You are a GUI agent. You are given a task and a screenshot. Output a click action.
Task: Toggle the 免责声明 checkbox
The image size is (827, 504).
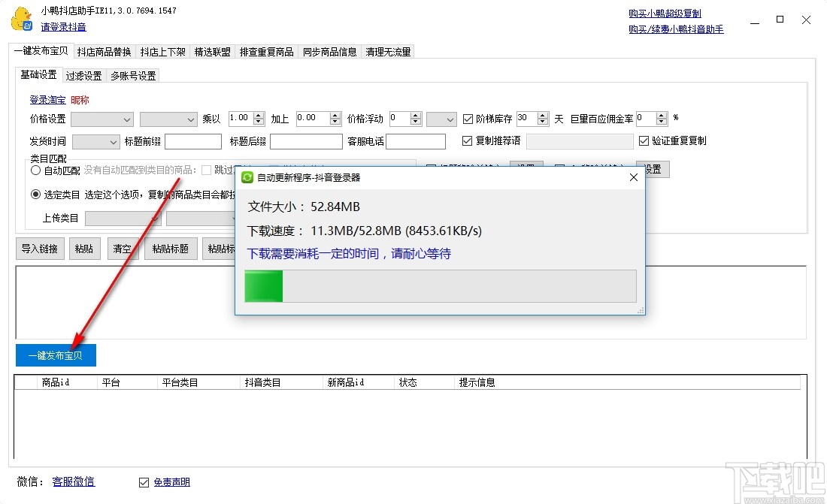(144, 482)
